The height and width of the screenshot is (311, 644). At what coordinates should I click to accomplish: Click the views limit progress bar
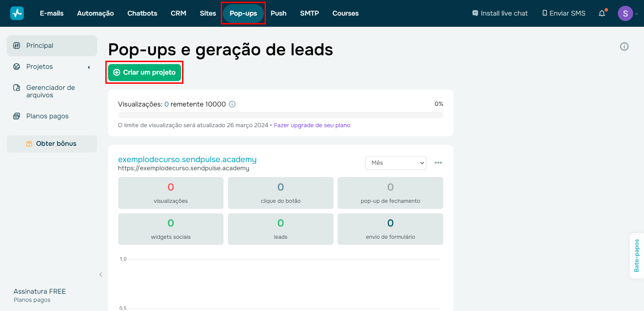coord(281,115)
